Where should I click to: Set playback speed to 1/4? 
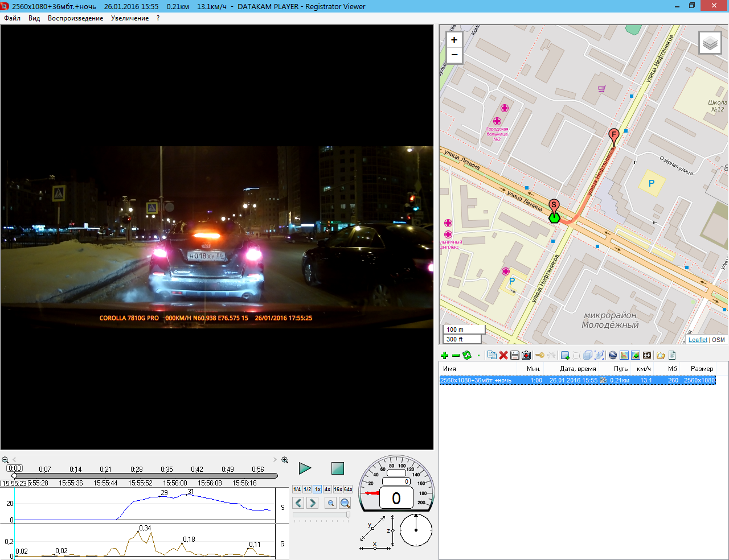297,489
